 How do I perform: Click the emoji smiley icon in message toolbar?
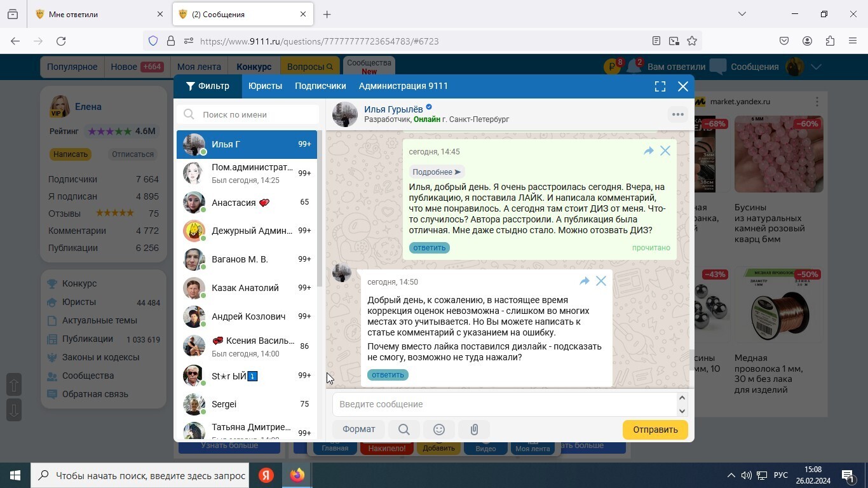438,430
